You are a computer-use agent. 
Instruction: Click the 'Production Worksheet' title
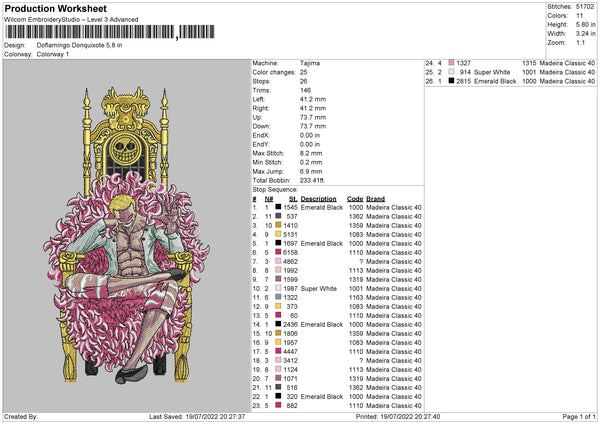coord(55,8)
